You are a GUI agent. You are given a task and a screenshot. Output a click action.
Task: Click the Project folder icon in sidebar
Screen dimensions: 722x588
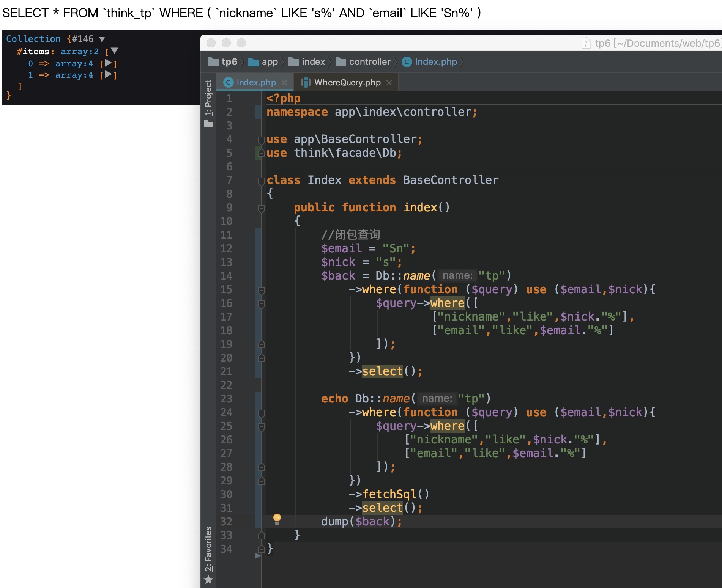point(208,124)
